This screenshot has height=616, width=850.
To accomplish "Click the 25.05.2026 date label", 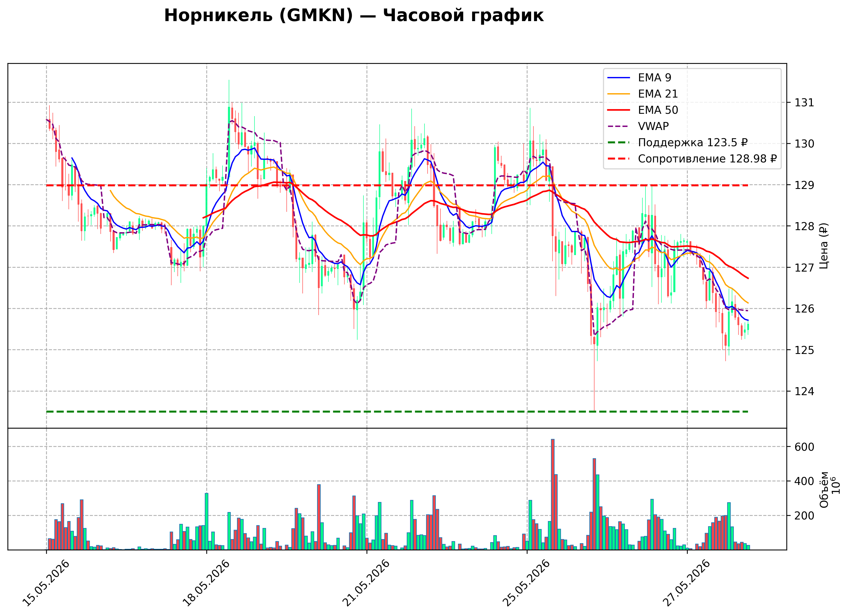I will [x=526, y=583].
